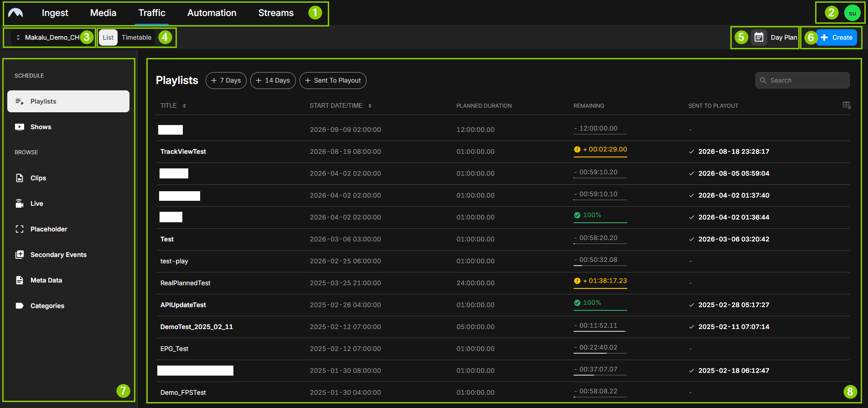Open Categories in sidebar
Image resolution: width=868 pixels, height=408 pixels.
(x=68, y=306)
